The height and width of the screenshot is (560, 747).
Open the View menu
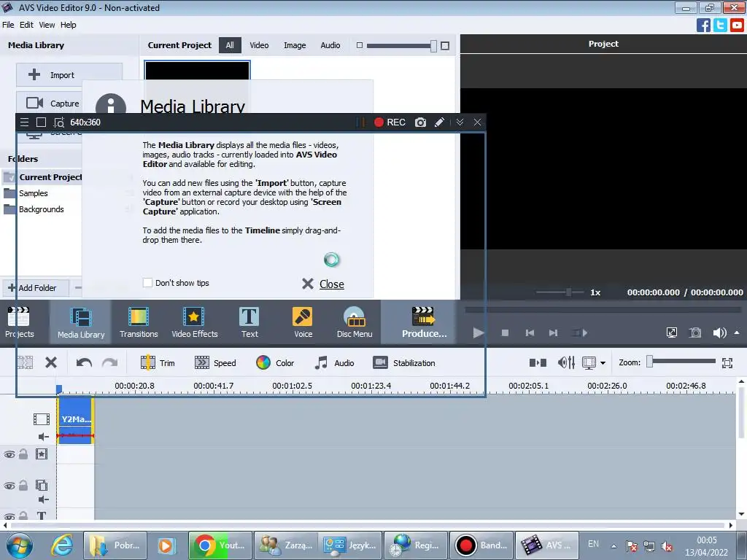[x=47, y=25]
